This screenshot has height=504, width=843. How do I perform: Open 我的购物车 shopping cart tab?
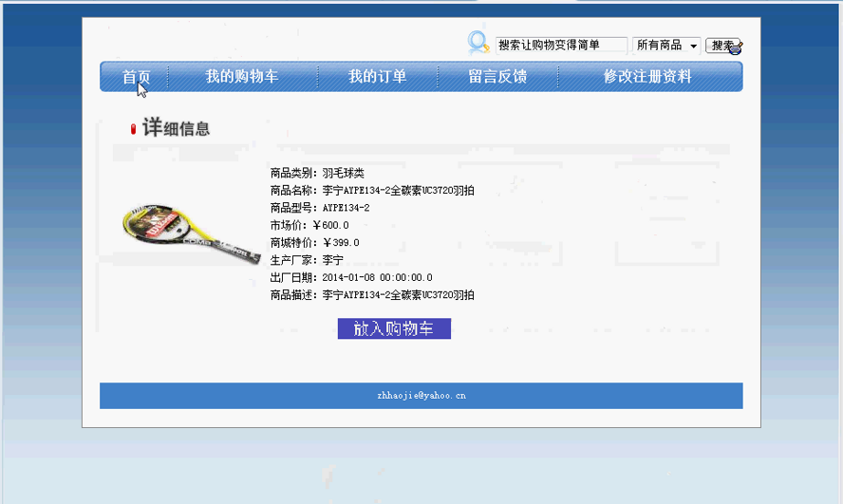pyautogui.click(x=242, y=76)
